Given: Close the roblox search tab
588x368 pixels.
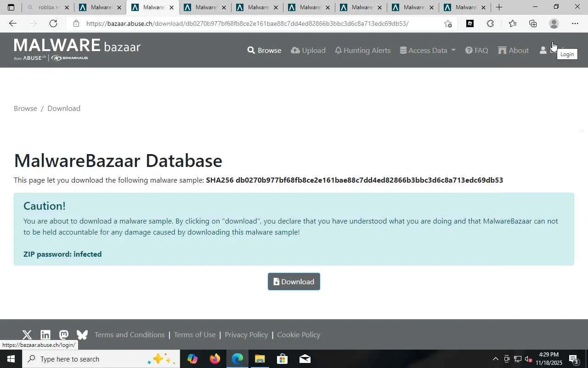Looking at the screenshot, I should click(67, 7).
